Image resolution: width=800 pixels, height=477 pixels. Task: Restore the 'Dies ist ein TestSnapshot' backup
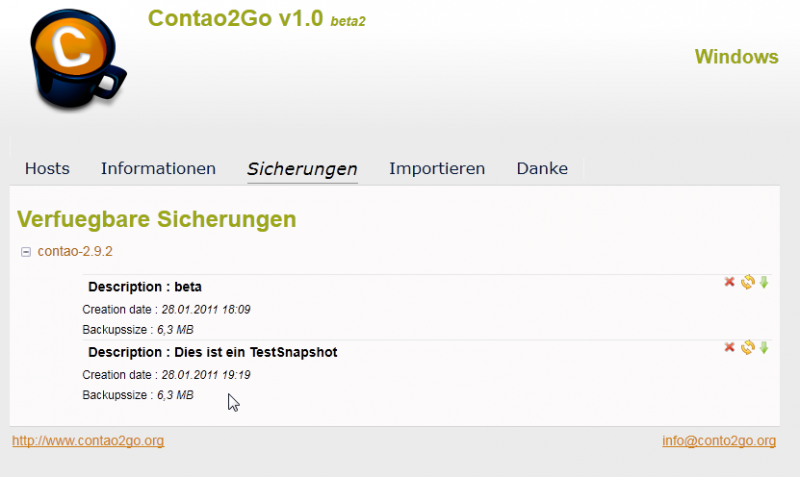[747, 347]
